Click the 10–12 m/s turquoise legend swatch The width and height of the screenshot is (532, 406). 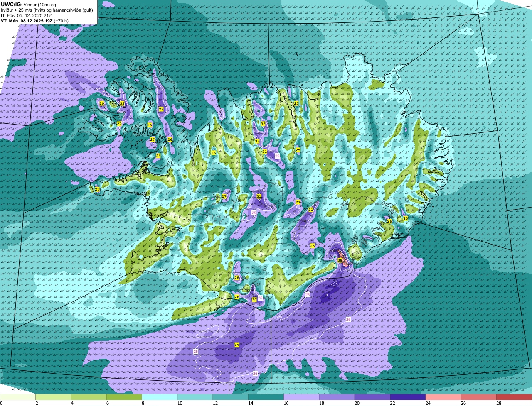click(x=195, y=397)
